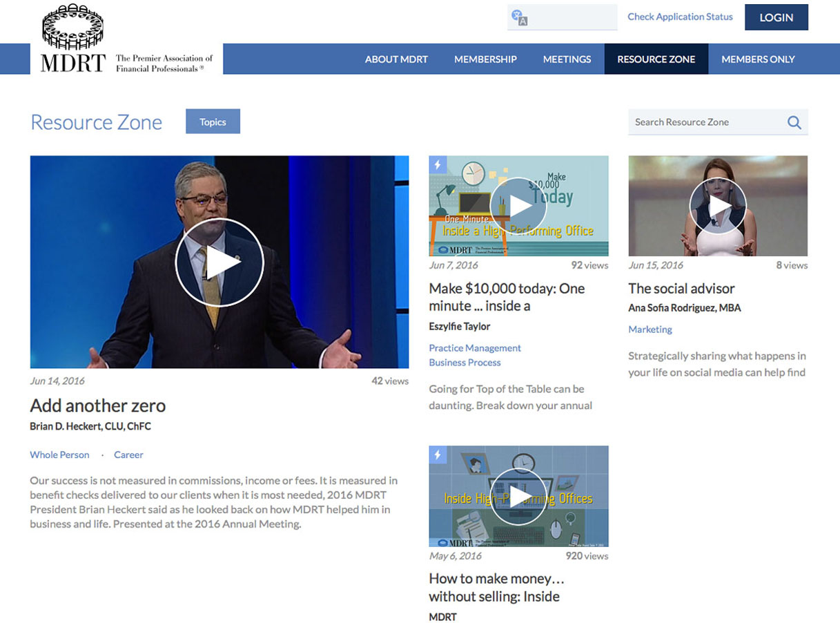Play the Make $10,000 today video
This screenshot has width=840, height=623.
point(518,206)
